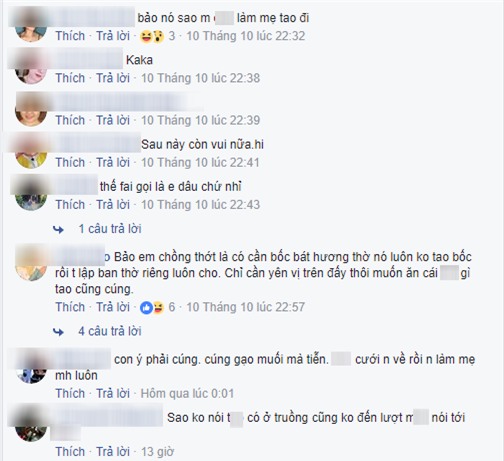
Task: Click Trả lời on 22:41 comment
Action: pyautogui.click(x=113, y=162)
